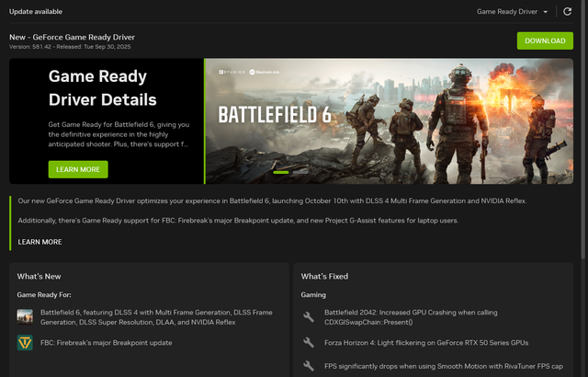This screenshot has width=588, height=377.
Task: Click LEARN MORE button in the banner
Action: point(78,169)
